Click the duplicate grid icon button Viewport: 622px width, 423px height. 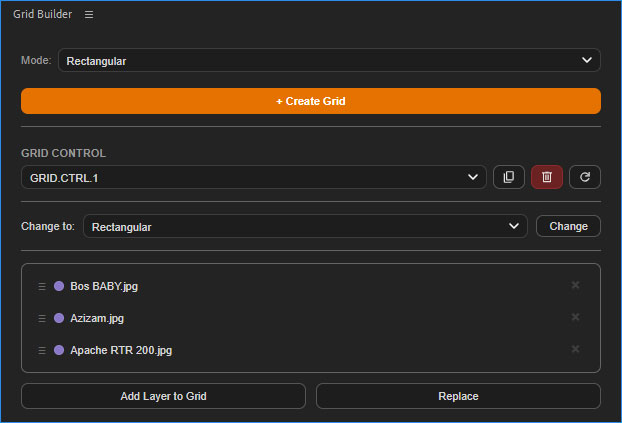[509, 177]
